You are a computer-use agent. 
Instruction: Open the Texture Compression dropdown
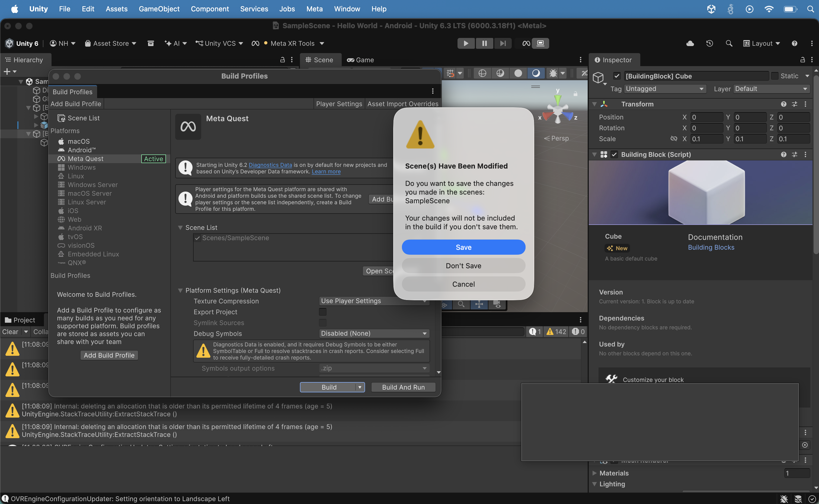pyautogui.click(x=374, y=301)
